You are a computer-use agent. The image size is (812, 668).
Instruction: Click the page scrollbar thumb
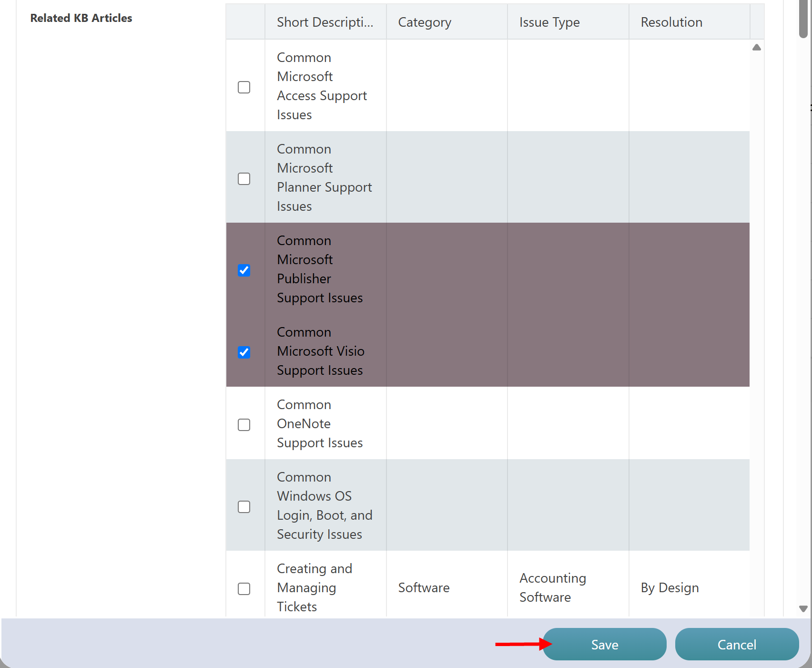pos(803,19)
